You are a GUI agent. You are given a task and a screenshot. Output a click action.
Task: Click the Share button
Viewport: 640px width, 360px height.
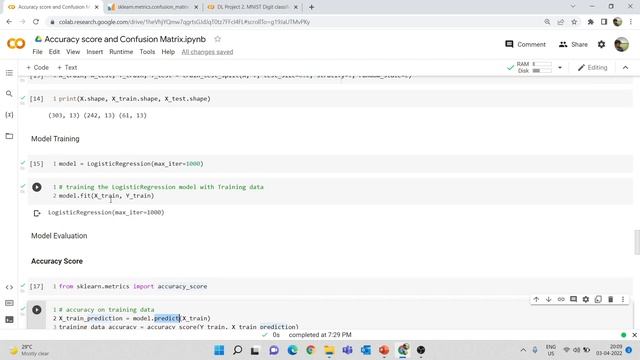573,44
